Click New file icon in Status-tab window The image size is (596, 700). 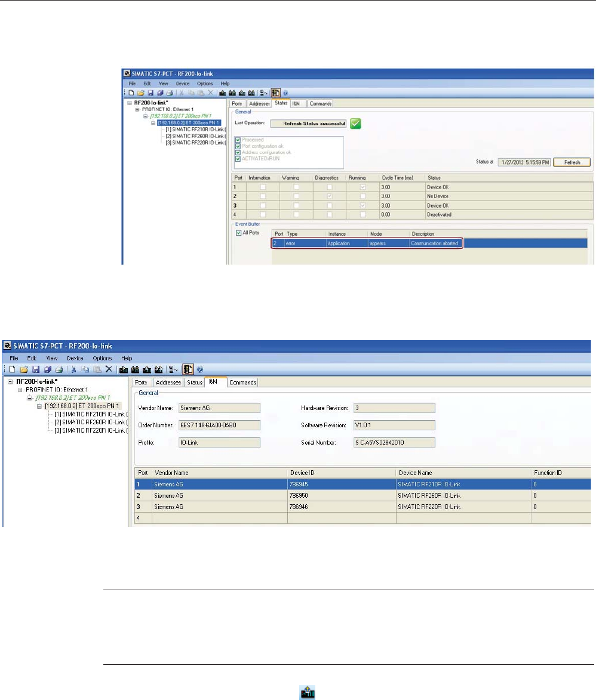coord(131,93)
